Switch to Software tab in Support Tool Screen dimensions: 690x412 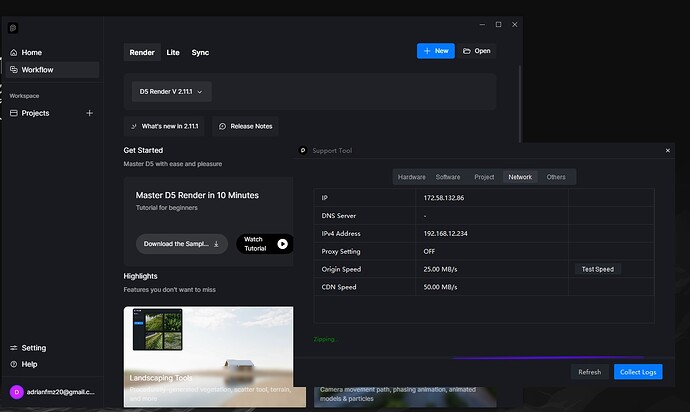tap(448, 177)
